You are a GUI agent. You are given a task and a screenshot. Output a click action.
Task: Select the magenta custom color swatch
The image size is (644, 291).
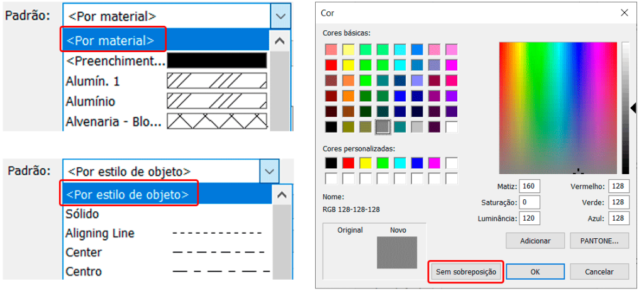434,163
